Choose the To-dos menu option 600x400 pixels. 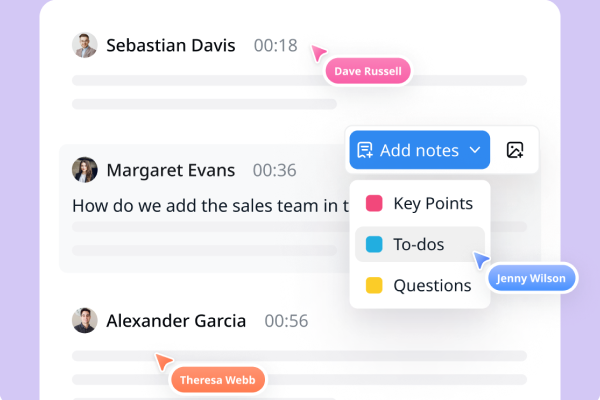[420, 244]
